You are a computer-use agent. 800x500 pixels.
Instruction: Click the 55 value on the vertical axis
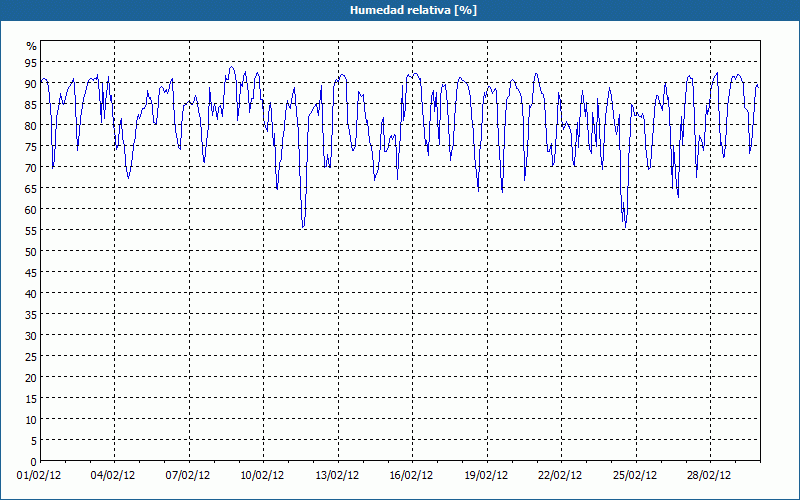pyautogui.click(x=32, y=231)
